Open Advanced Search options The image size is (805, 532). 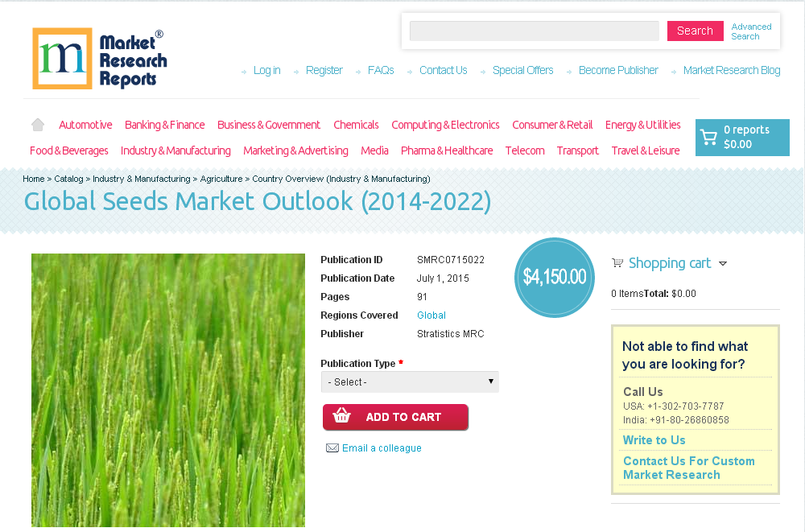pos(750,31)
